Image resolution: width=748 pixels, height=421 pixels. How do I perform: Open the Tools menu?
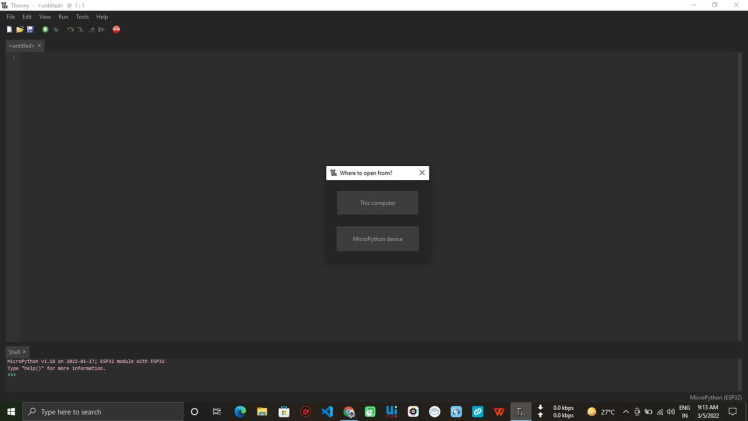pos(82,17)
